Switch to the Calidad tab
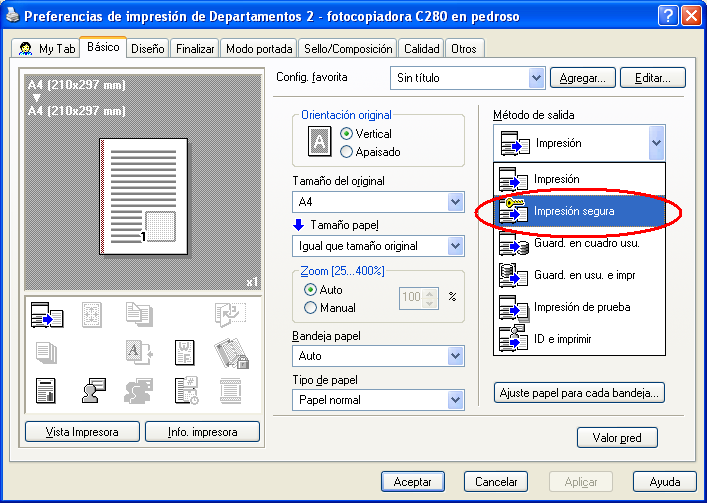This screenshot has width=707, height=503. tap(422, 49)
